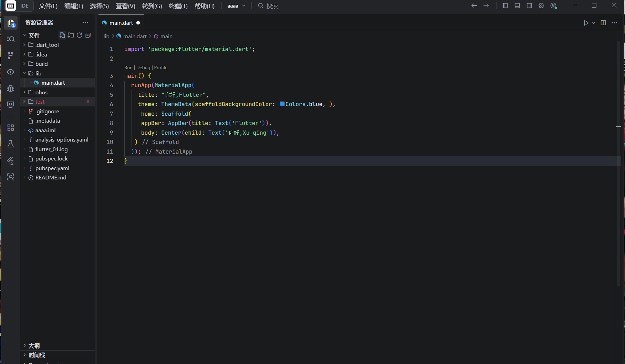Open the eye preview icon in activity bar
The image size is (625, 364).
click(x=11, y=72)
